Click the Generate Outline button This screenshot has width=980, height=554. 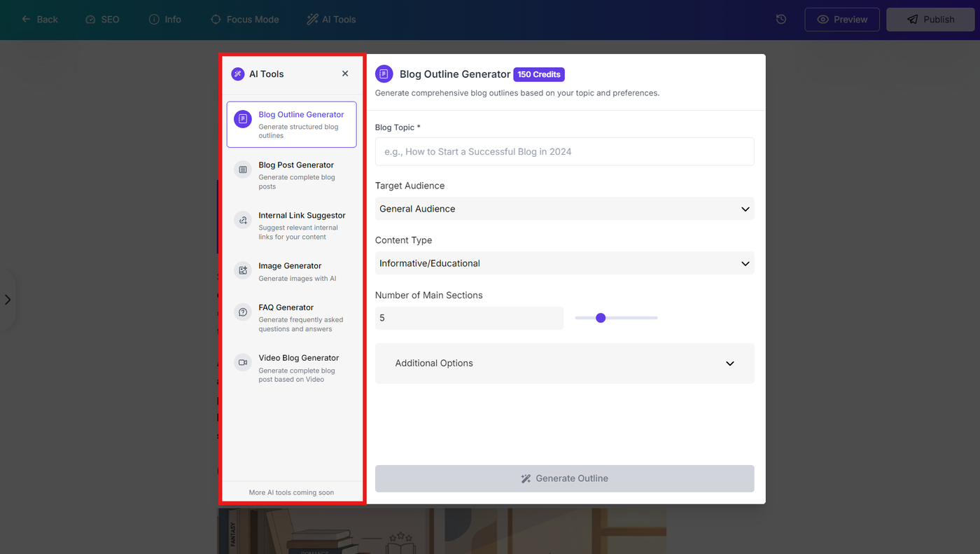pos(564,478)
